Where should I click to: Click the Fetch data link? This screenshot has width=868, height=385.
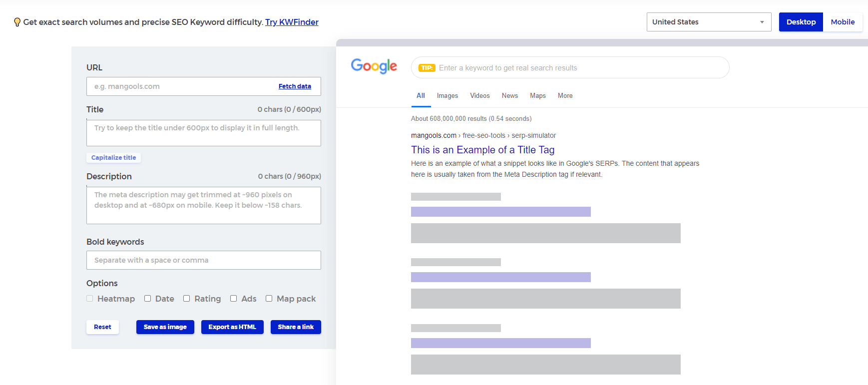click(295, 86)
